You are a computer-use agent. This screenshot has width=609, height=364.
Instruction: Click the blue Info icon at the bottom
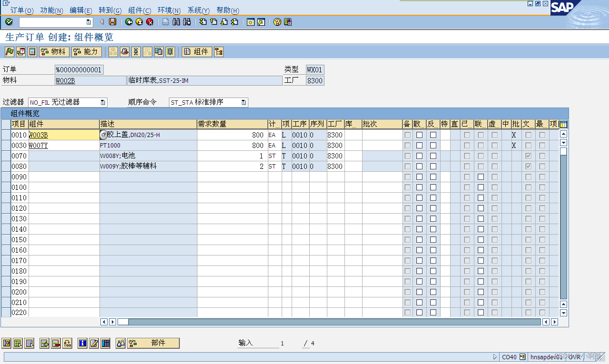click(x=82, y=343)
